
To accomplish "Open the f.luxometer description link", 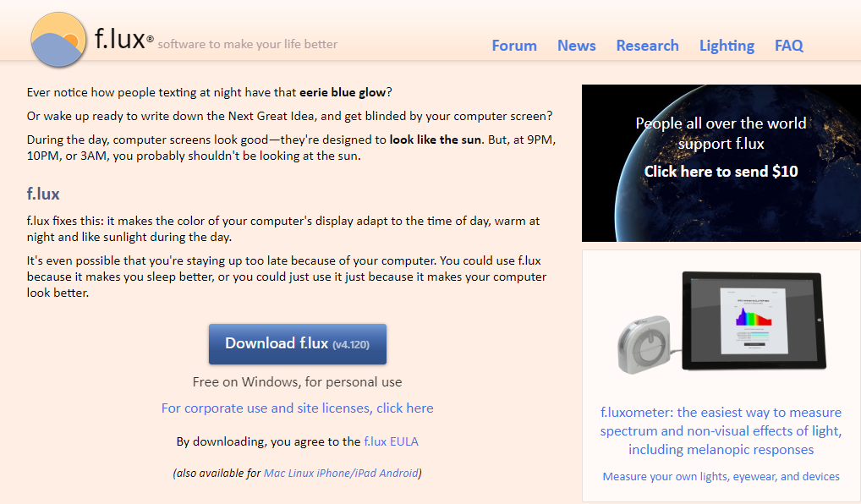I will point(721,431).
